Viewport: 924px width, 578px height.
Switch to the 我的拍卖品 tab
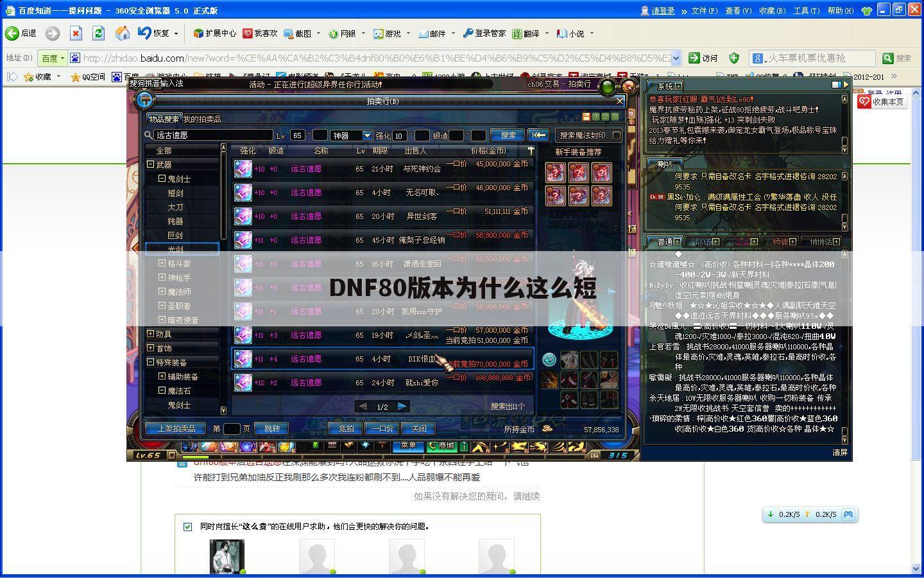(202, 119)
